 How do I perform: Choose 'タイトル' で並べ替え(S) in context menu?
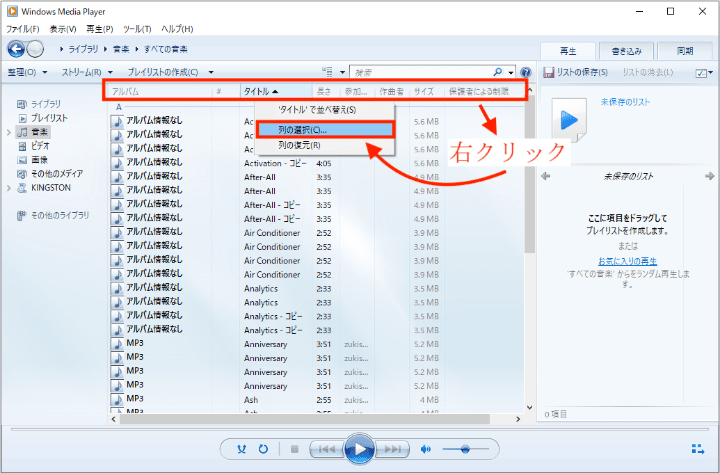pyautogui.click(x=324, y=110)
